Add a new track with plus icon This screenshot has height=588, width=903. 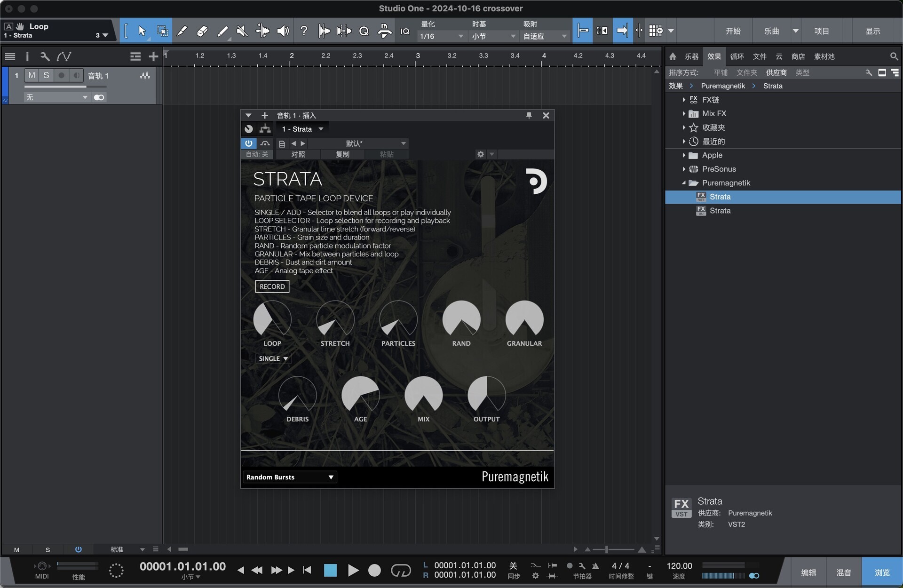click(153, 56)
